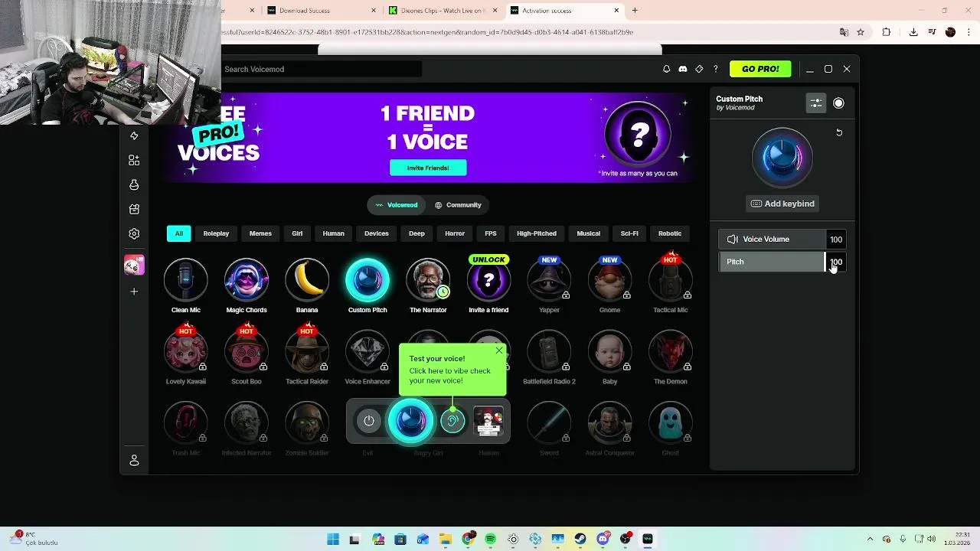Select The Demon voice

[671, 351]
